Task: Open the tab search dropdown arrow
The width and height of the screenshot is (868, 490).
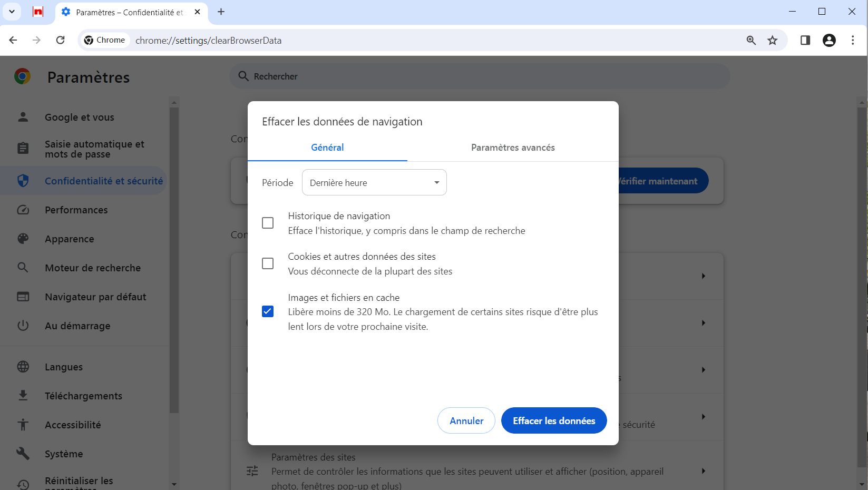Action: point(12,12)
